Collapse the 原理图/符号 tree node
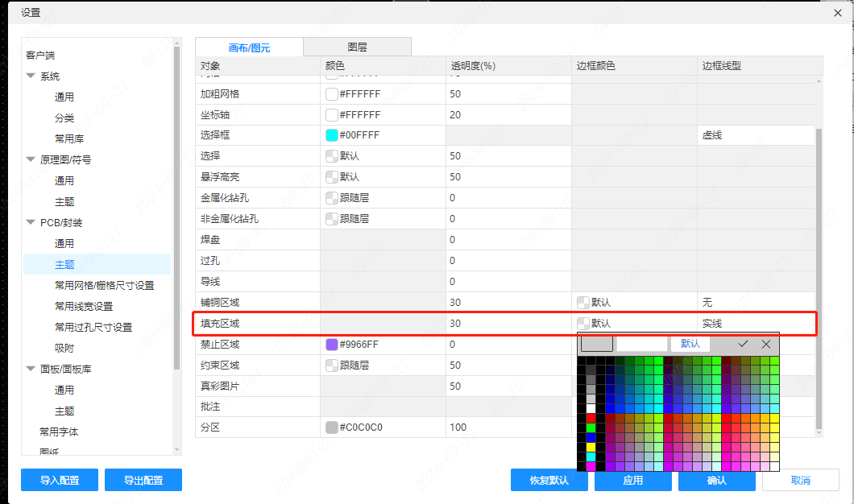Screen dimensions: 854x504 pos(31,160)
